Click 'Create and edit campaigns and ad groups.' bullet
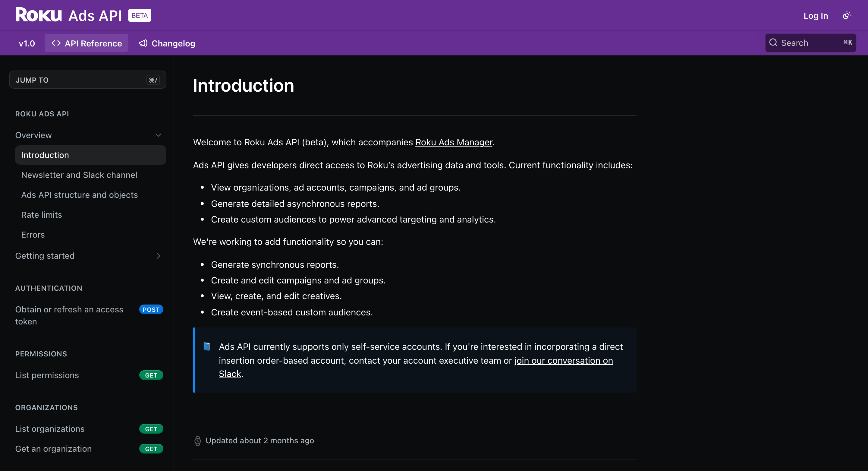The height and width of the screenshot is (471, 868). pos(298,280)
